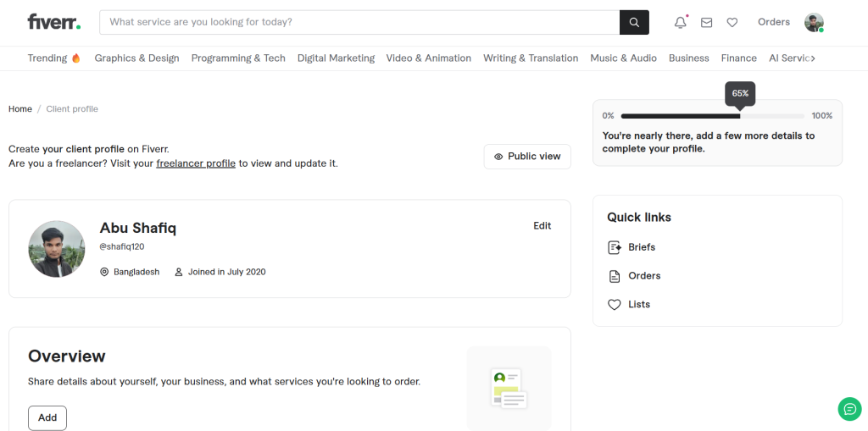Click the Orders link in the header
Screen dimensions: 868x431
coord(773,22)
